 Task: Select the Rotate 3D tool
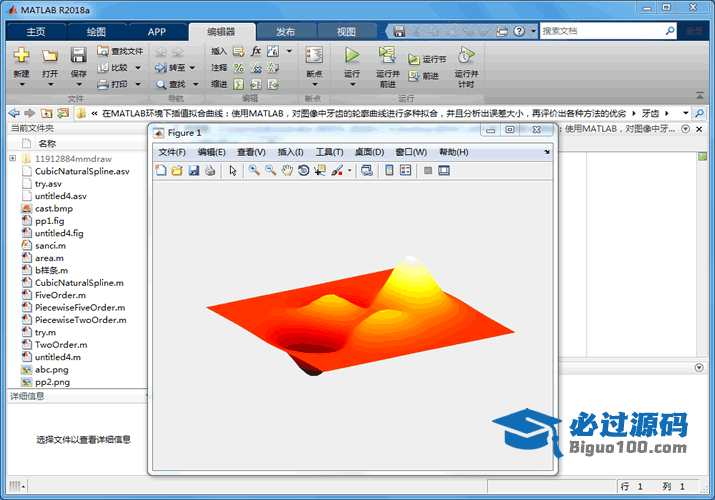pyautogui.click(x=303, y=170)
